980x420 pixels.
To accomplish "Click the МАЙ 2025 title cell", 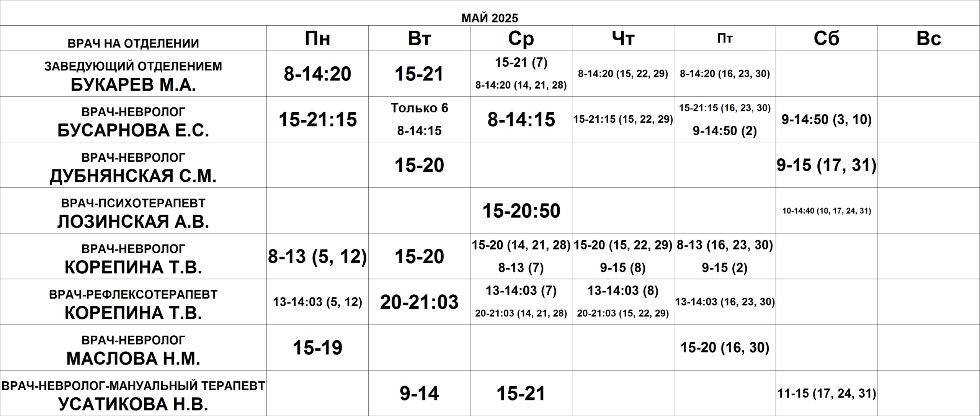I will pos(490,13).
